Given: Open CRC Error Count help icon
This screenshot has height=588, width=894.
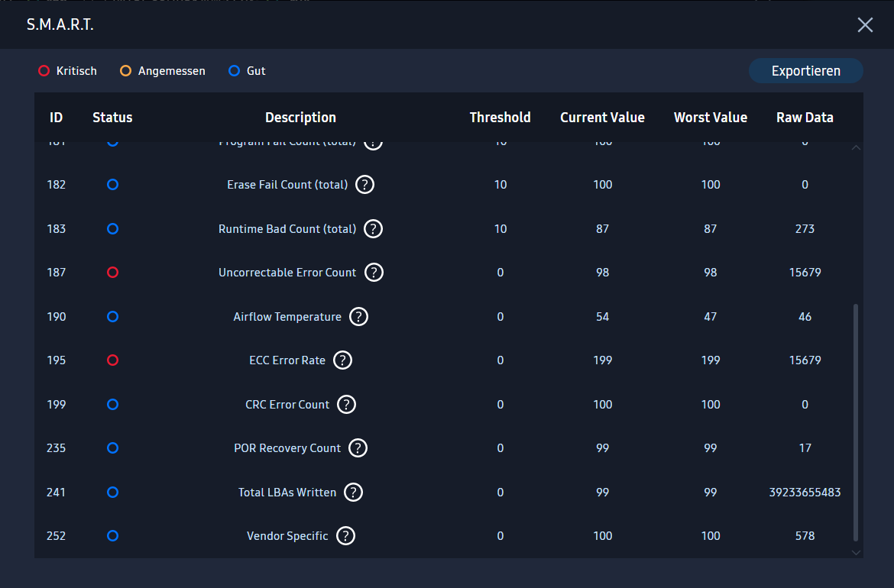Looking at the screenshot, I should pos(347,405).
